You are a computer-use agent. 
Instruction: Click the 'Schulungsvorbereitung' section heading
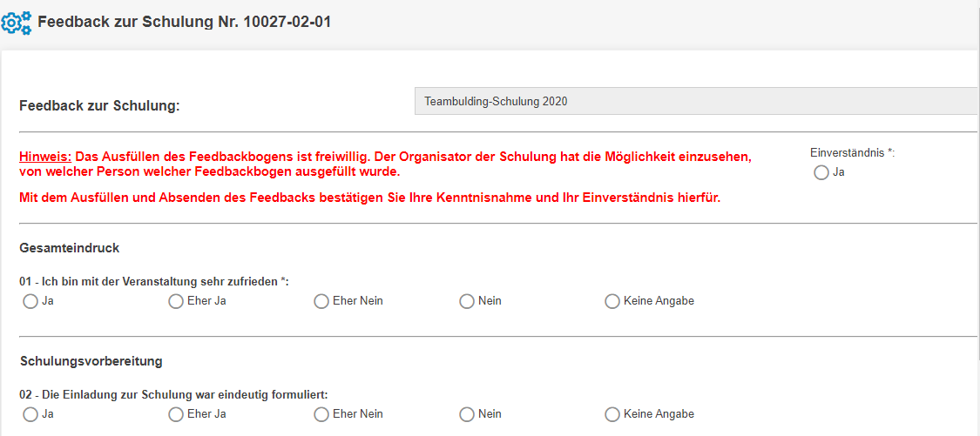91,361
